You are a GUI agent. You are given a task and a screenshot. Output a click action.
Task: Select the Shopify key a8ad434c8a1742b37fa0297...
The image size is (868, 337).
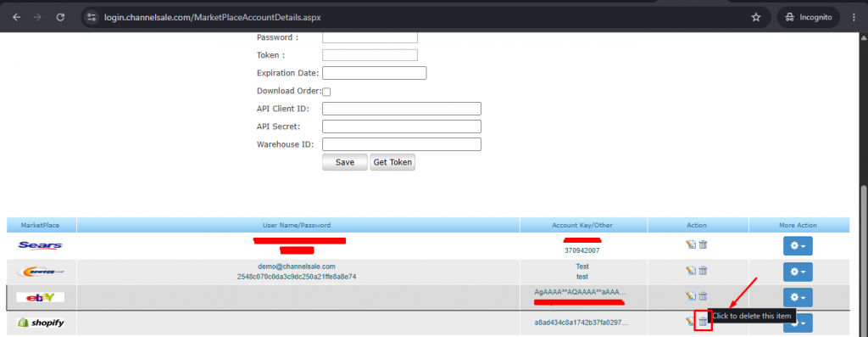point(581,322)
